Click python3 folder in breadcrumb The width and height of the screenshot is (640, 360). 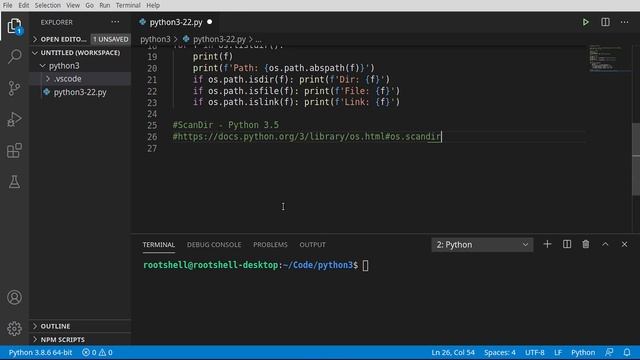(x=156, y=39)
